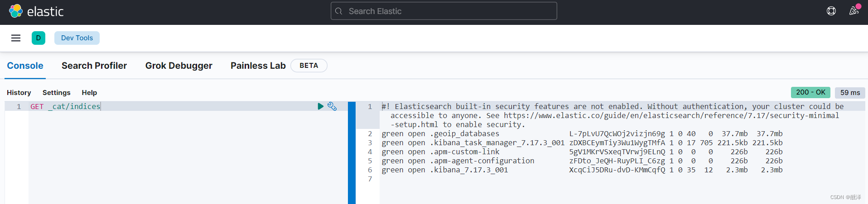The width and height of the screenshot is (868, 204).
Task: Switch to the Painless Lab tab
Action: pos(258,66)
